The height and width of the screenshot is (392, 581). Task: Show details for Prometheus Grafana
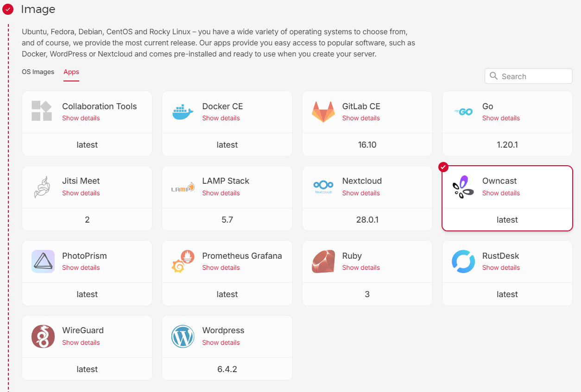221,268
